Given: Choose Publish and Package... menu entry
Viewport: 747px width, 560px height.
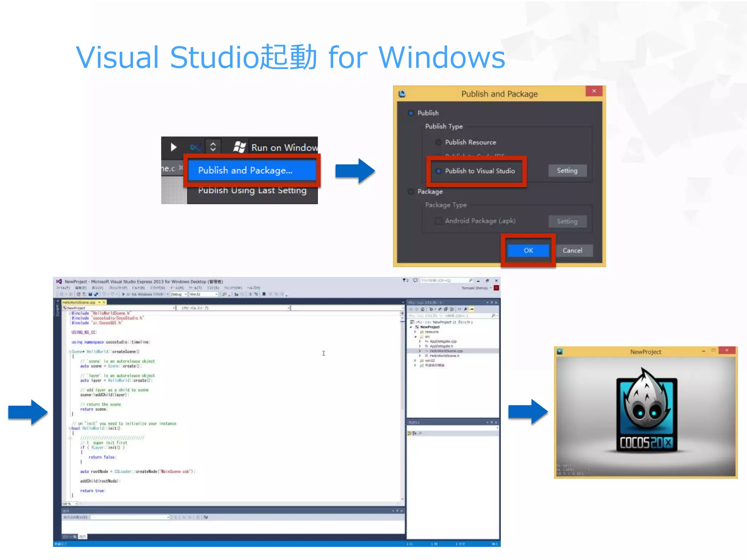Looking at the screenshot, I should coord(252,170).
